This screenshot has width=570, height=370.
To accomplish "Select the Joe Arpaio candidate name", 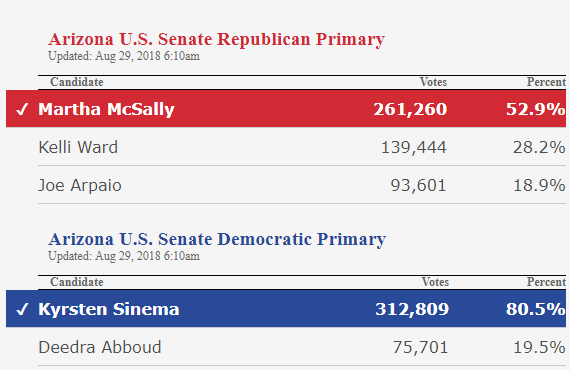I will [x=80, y=185].
